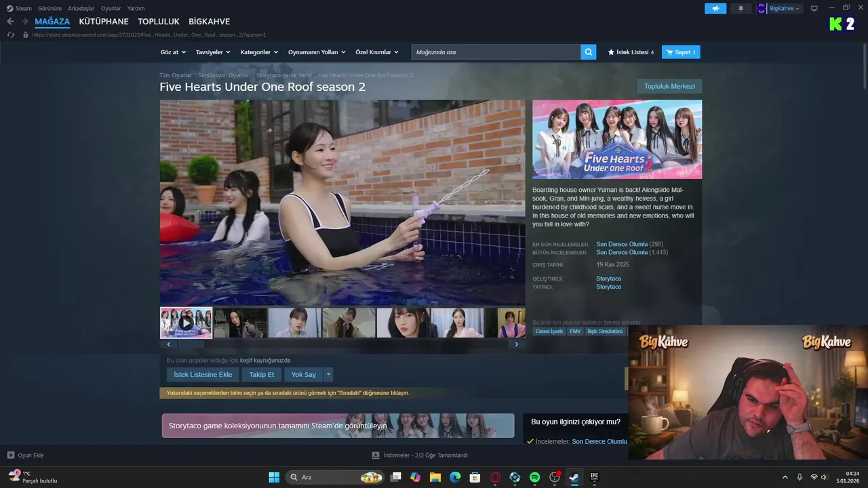868x488 pixels.
Task: Switch to Big Picture mode icon
Action: point(814,8)
